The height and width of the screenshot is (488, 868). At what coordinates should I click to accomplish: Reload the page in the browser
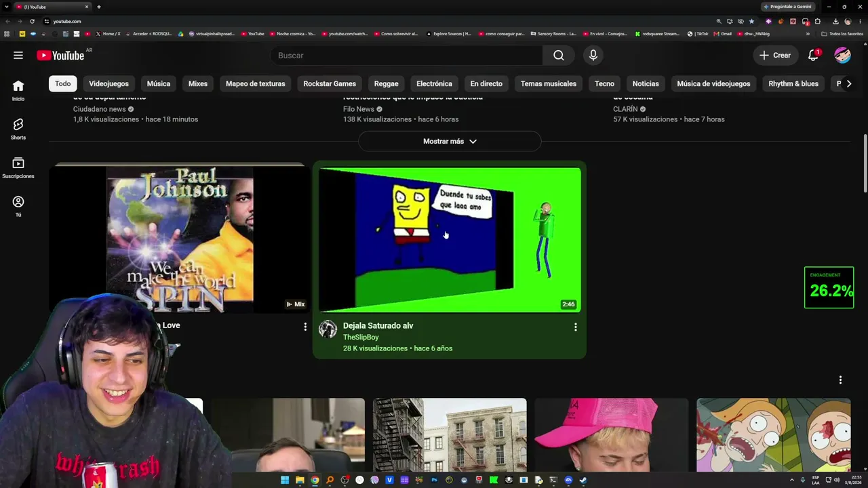(x=32, y=22)
